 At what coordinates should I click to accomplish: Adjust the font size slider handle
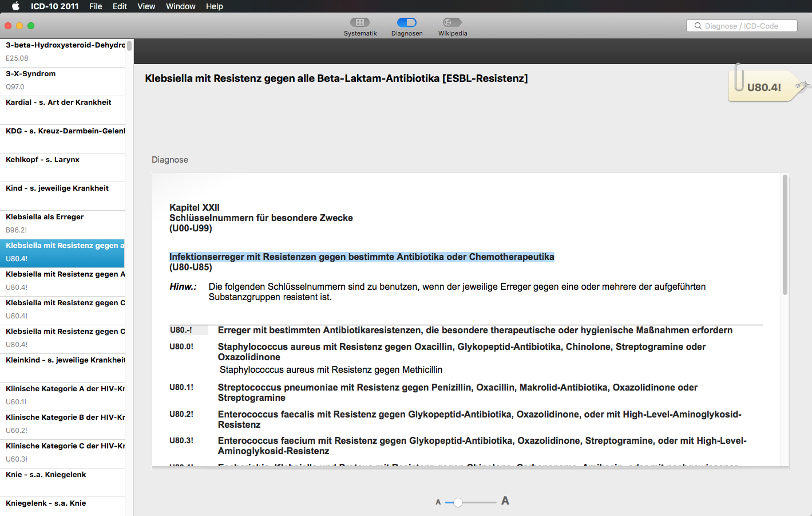point(458,502)
